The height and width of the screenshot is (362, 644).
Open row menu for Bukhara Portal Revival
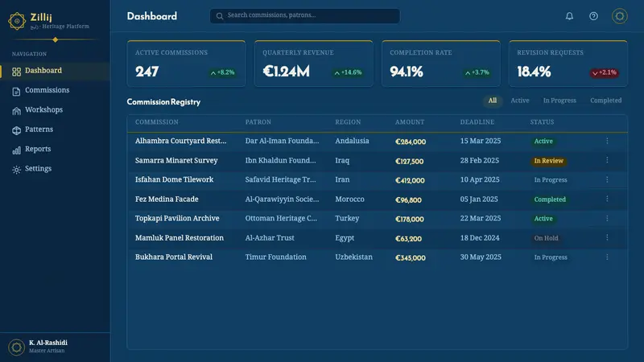coord(607,257)
